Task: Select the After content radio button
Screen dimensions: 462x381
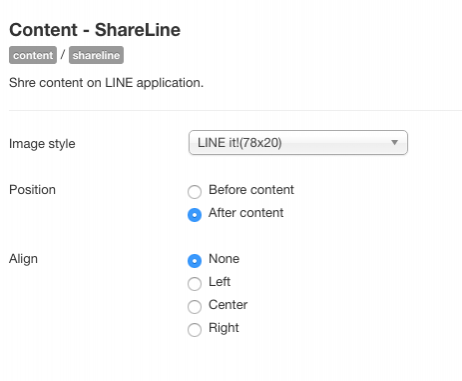Action: (195, 215)
